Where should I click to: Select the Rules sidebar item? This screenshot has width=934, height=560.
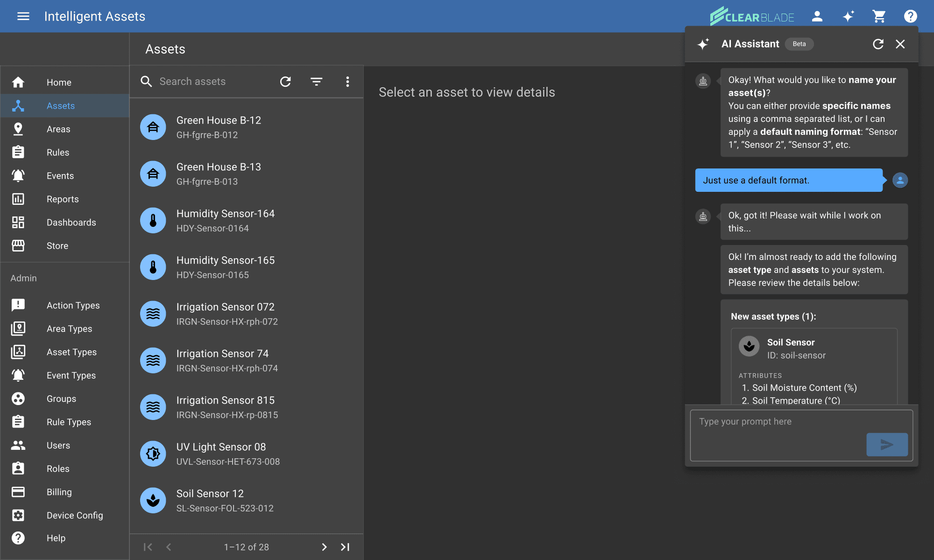point(58,153)
